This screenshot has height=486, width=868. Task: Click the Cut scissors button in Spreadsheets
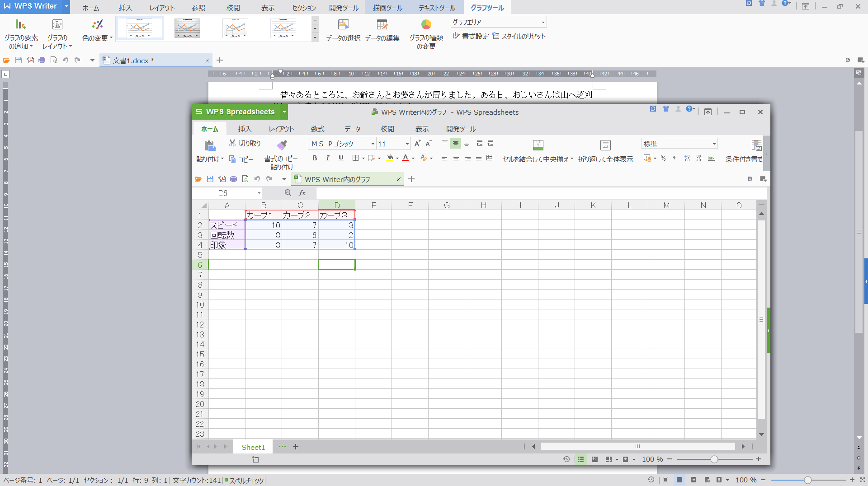point(245,143)
